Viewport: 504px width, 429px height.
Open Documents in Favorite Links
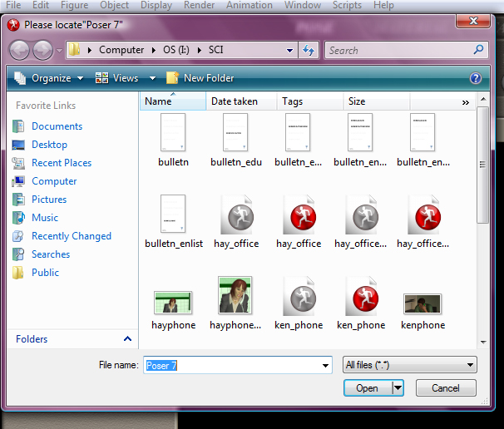pos(57,126)
